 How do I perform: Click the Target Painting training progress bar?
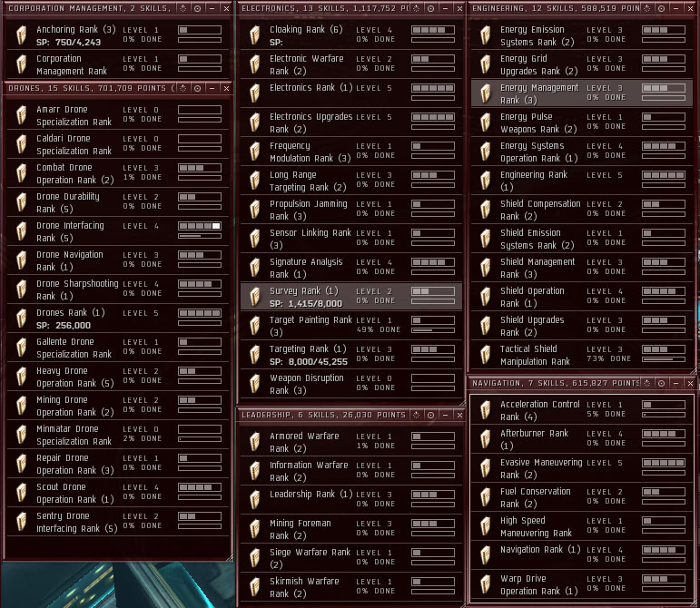[433, 330]
